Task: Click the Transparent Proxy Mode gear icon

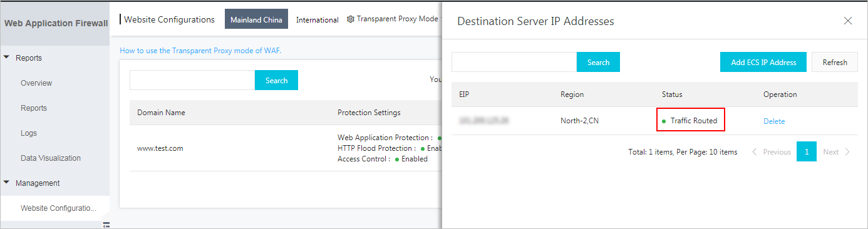Action: click(x=350, y=19)
